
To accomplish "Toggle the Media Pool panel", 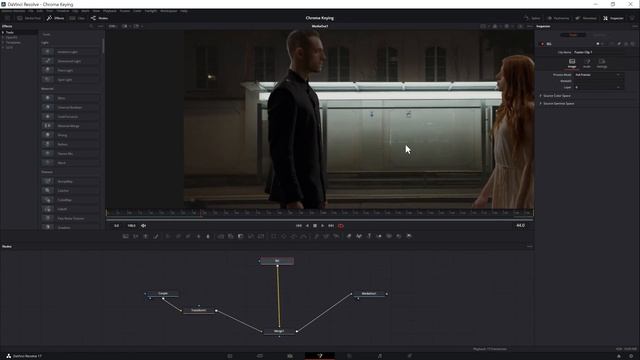I will (x=29, y=18).
